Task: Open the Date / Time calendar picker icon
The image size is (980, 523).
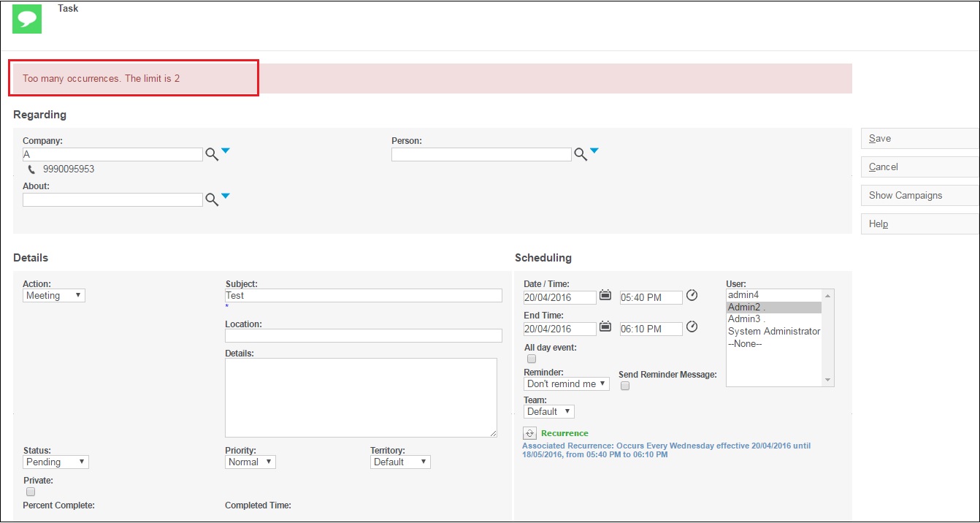Action: (605, 296)
